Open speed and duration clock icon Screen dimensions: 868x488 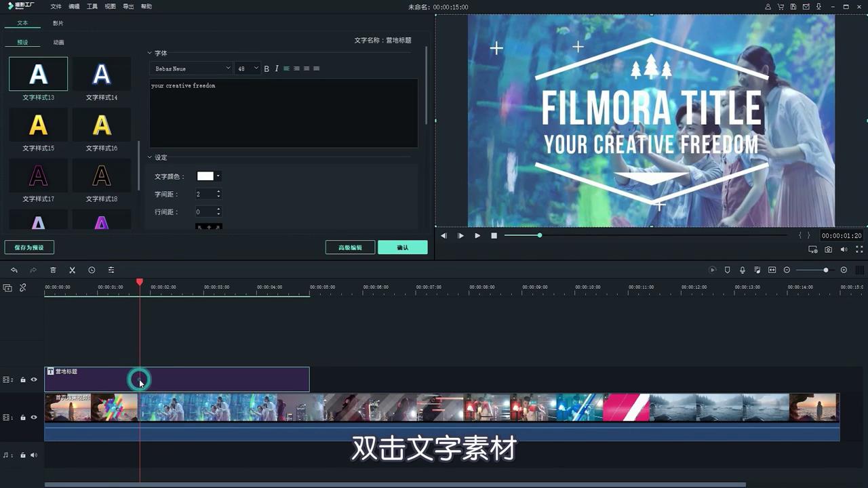point(92,270)
